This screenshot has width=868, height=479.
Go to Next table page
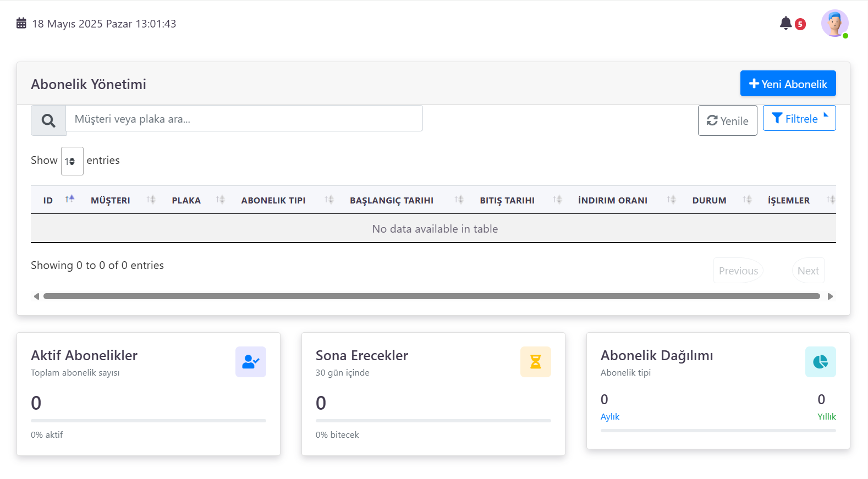tap(808, 271)
